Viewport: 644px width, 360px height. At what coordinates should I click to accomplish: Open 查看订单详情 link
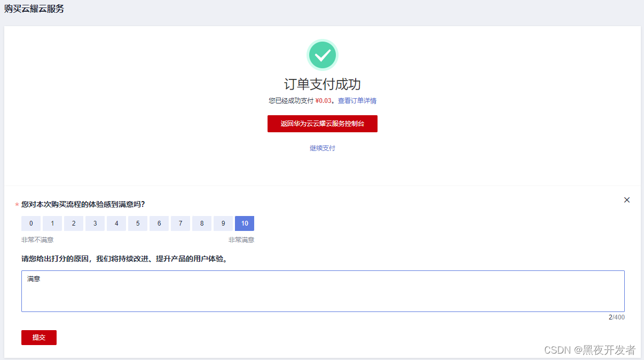tap(357, 101)
